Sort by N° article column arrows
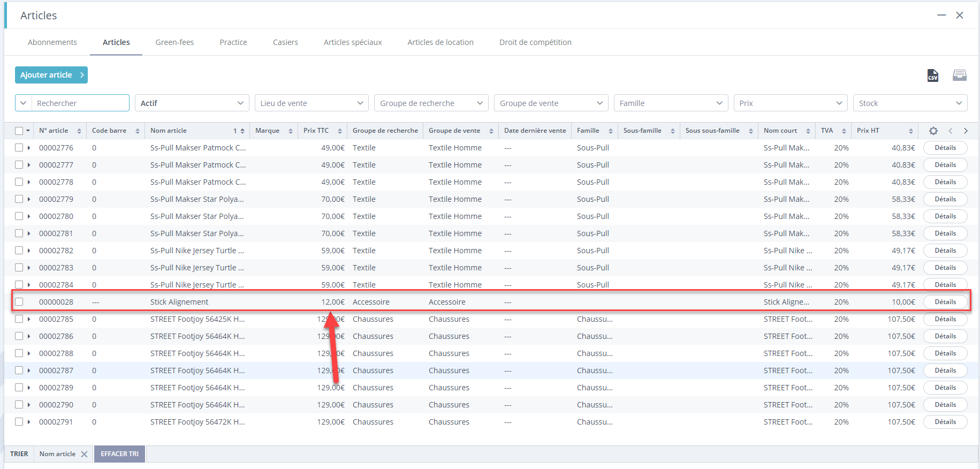980x469 pixels. click(79, 131)
